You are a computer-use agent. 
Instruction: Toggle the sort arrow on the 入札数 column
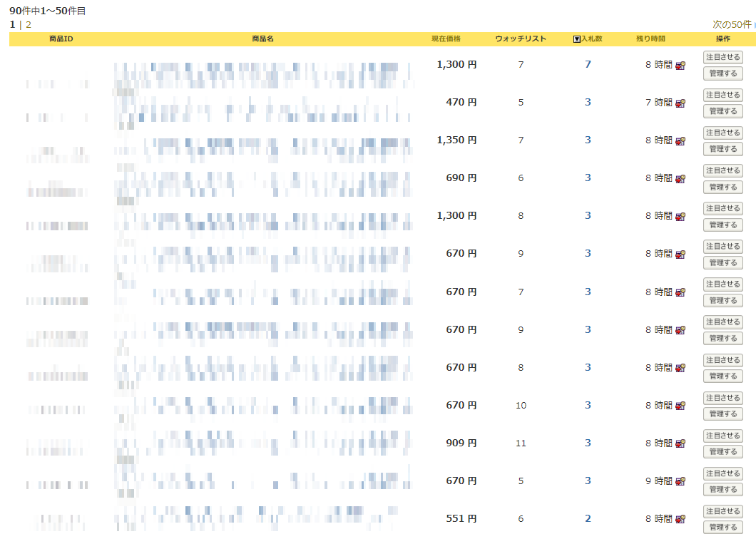(x=577, y=39)
